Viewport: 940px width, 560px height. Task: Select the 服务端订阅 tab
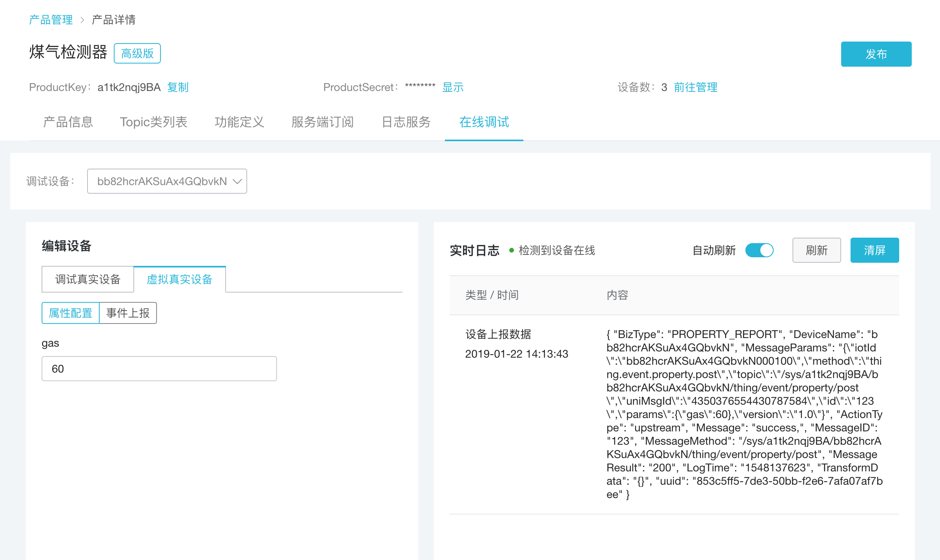click(x=322, y=122)
